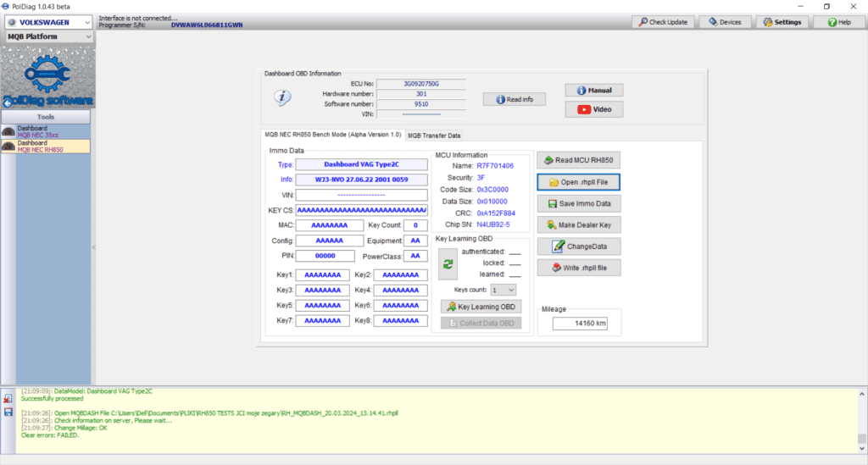Click Make Dealer Key button
The image size is (868, 465).
point(578,225)
